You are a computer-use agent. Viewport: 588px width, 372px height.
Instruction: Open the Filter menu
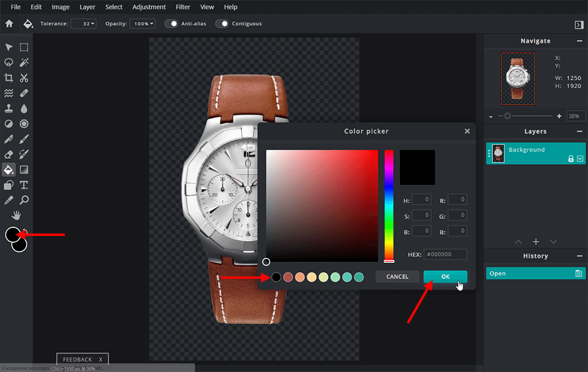[183, 7]
